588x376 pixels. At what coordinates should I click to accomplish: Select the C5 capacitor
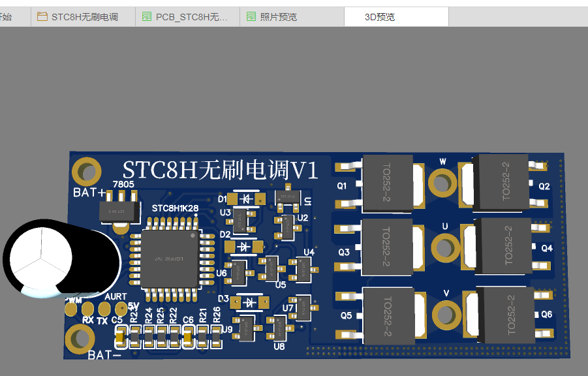121,337
